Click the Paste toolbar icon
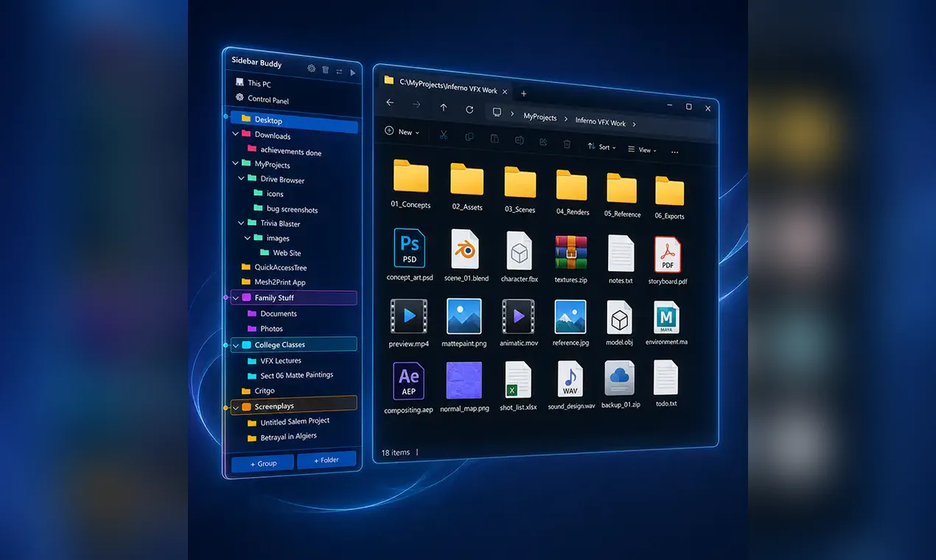The image size is (936, 560). tap(494, 139)
